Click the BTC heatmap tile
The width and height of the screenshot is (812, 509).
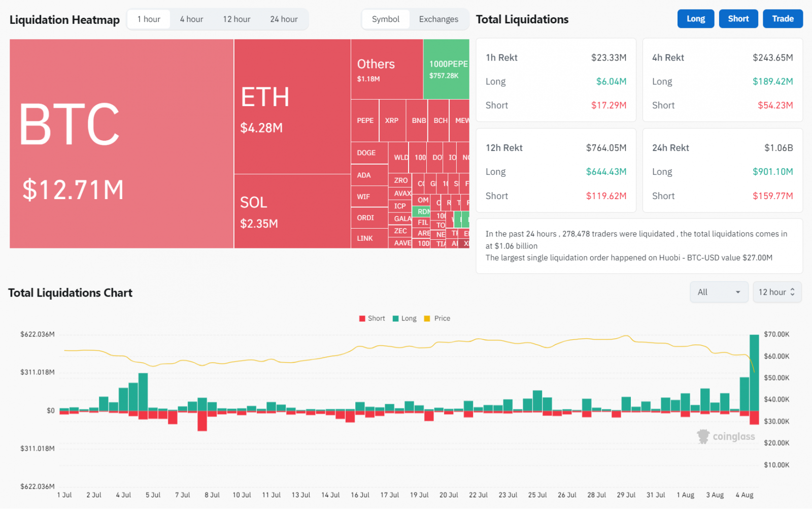(x=121, y=144)
